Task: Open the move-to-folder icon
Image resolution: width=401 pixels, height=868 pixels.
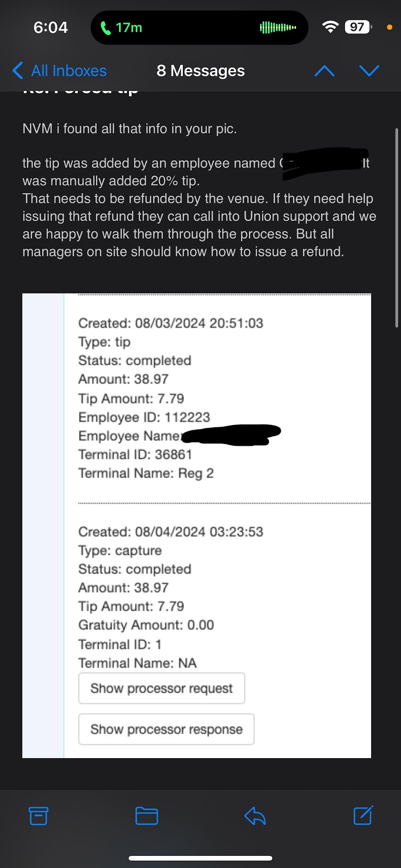Action: (147, 816)
